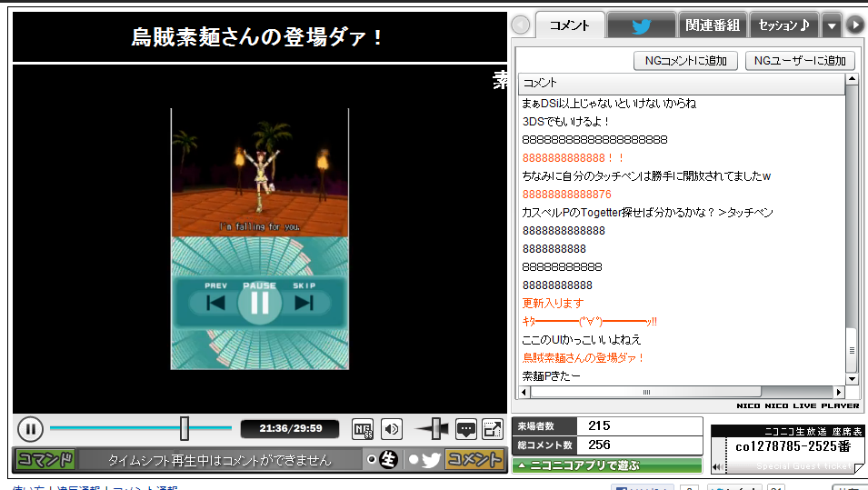Click the yellow コメント post button

point(474,460)
